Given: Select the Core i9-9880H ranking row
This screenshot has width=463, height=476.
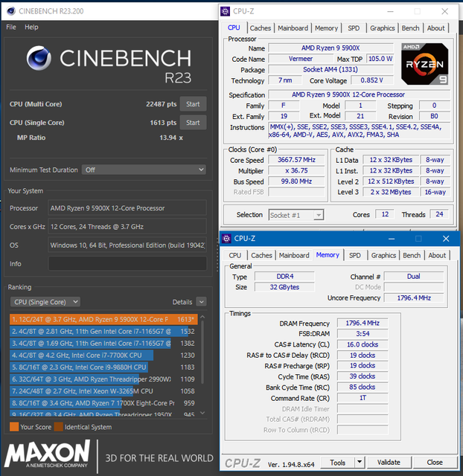Looking at the screenshot, I should (103, 367).
